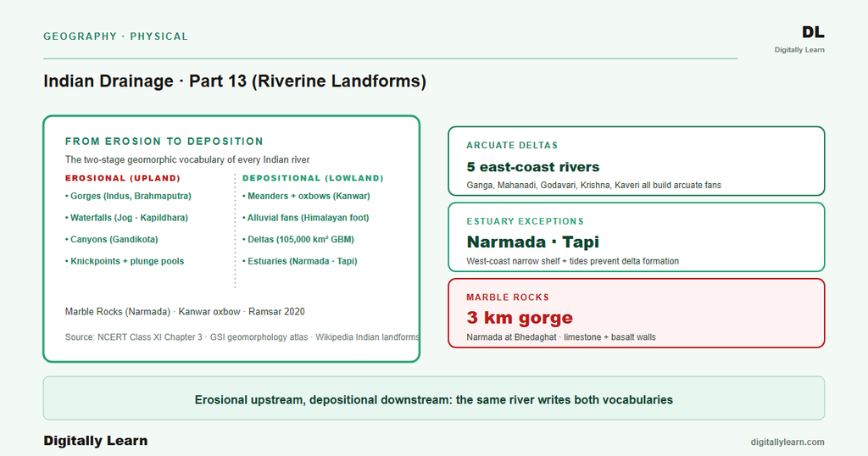Screen dimensions: 868x456
Task: Click the 'DEPOSITIONAL (LOWLAND)' column header
Action: point(313,178)
